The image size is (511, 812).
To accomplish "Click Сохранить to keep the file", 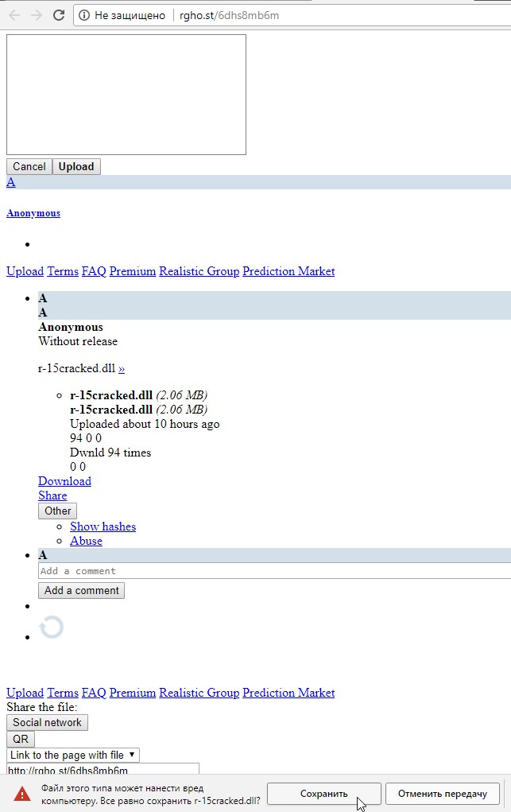I will (x=324, y=794).
